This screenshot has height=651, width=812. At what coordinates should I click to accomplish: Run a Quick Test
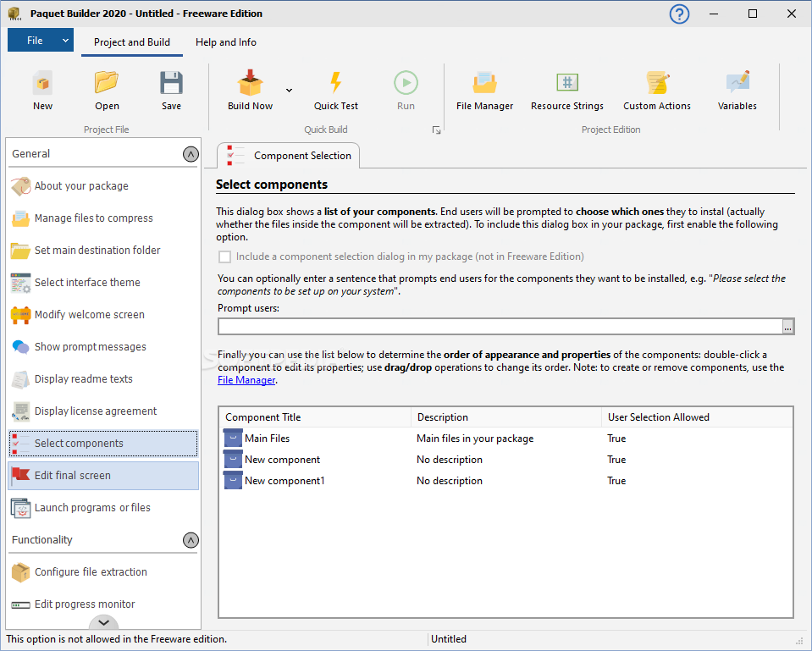(x=335, y=91)
